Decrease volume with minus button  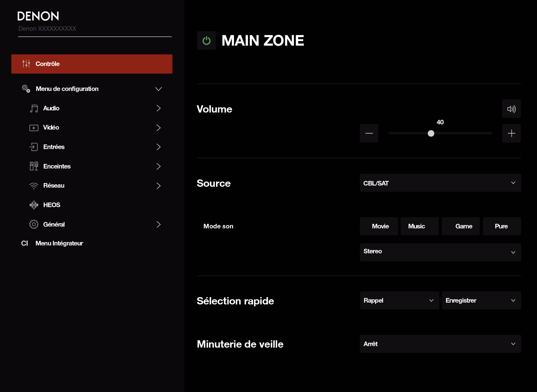(x=369, y=133)
